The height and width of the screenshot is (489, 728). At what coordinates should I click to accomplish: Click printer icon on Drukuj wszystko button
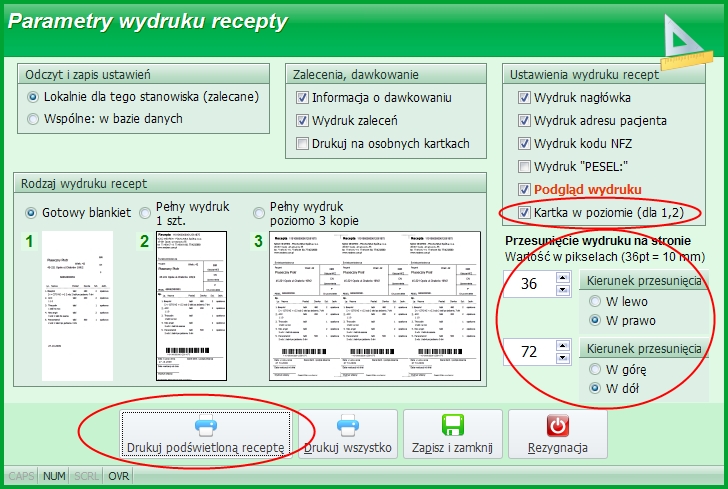pos(348,425)
